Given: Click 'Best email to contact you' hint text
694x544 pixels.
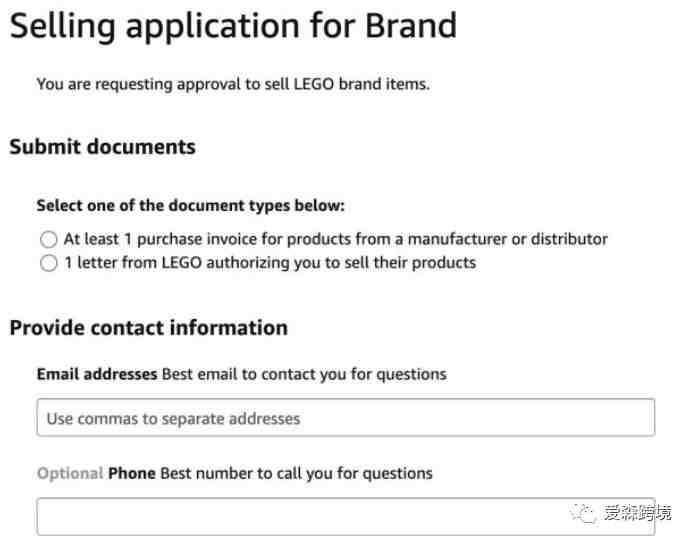Looking at the screenshot, I should point(305,374).
